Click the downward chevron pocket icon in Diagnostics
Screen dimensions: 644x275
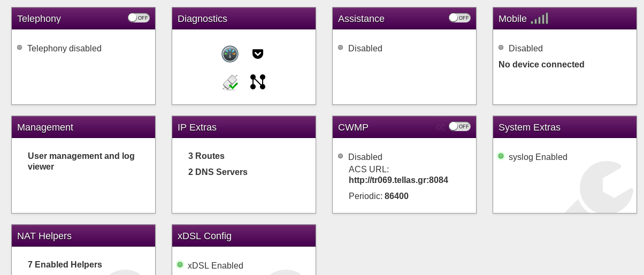258,54
